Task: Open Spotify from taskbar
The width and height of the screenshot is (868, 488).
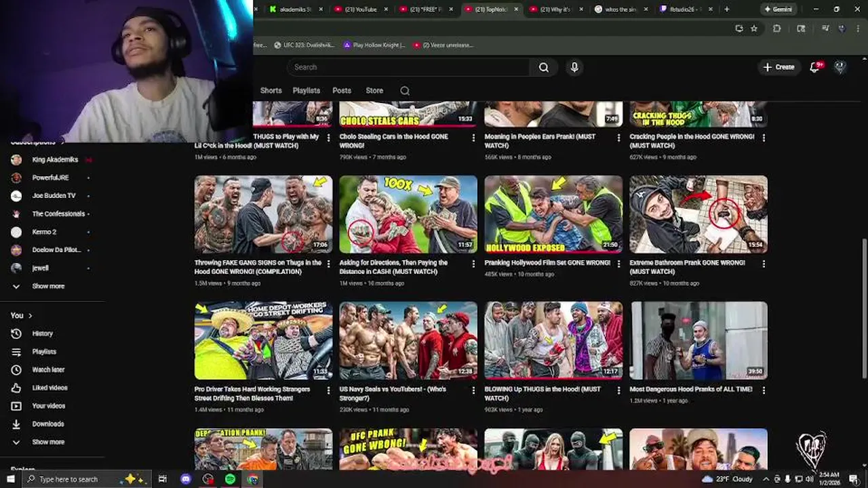Action: pyautogui.click(x=230, y=479)
